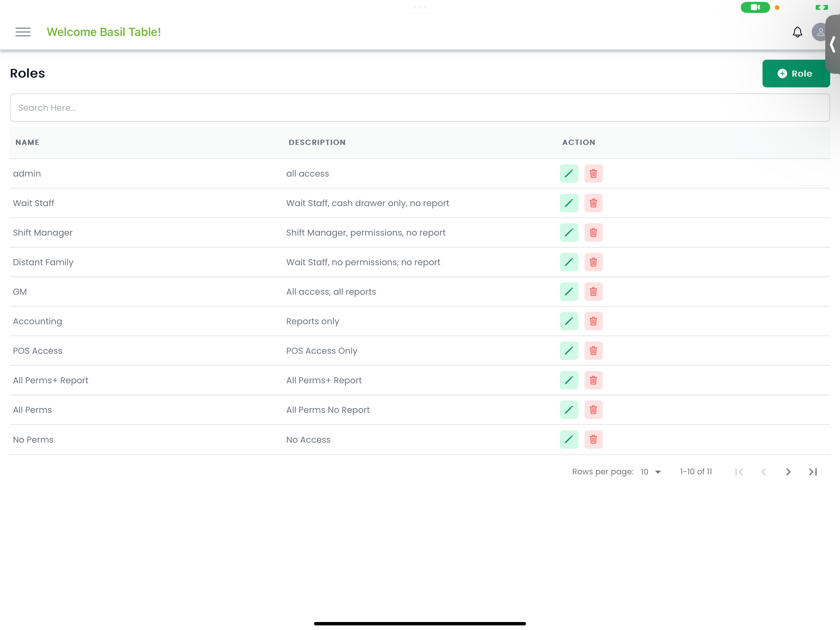Viewport: 840px width, 630px height.
Task: Delete the Distant Family role
Action: click(x=593, y=262)
